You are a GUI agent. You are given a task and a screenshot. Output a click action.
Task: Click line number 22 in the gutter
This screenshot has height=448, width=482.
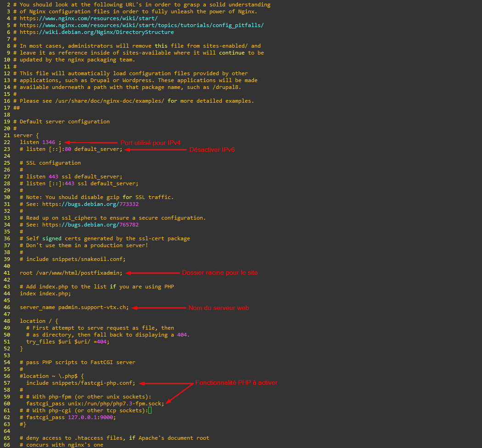point(7,142)
